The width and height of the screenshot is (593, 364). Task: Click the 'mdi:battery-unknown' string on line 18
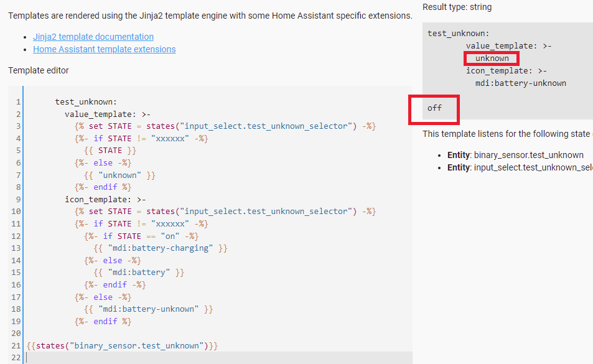tap(148, 309)
